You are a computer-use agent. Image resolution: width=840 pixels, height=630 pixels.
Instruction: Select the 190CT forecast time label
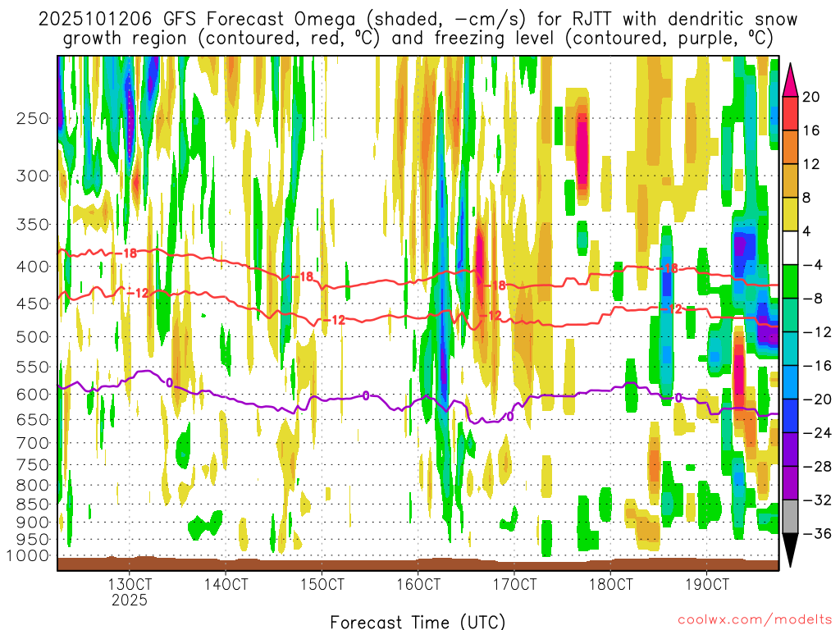pyautogui.click(x=707, y=584)
